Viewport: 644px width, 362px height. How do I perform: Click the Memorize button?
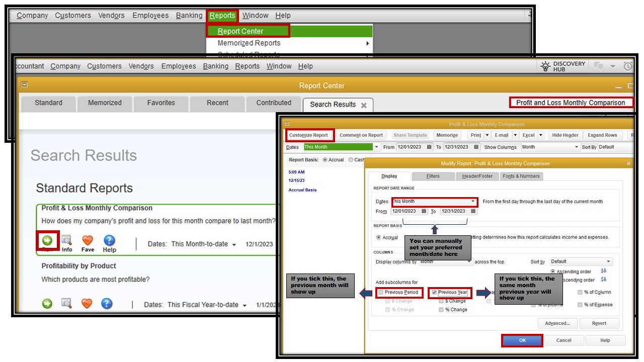pos(447,135)
